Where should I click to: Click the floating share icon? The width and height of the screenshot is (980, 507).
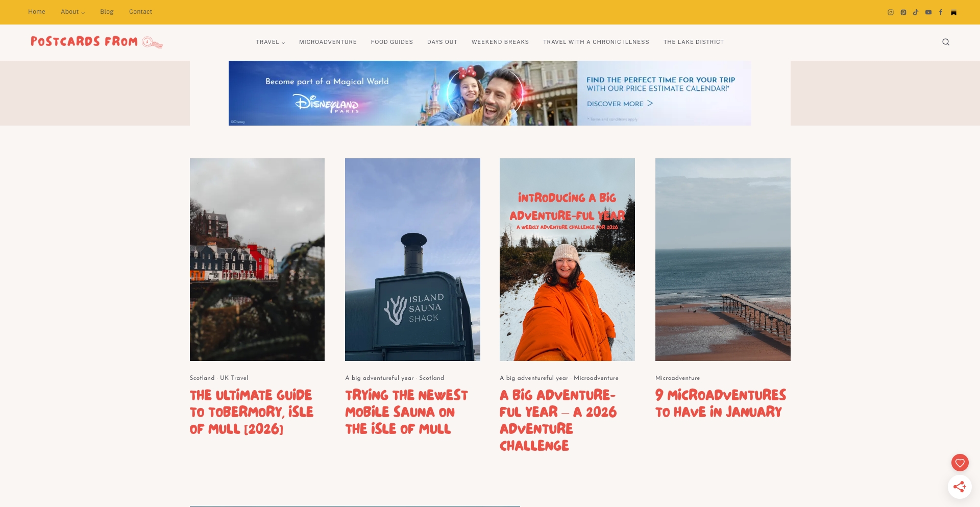coord(960,487)
